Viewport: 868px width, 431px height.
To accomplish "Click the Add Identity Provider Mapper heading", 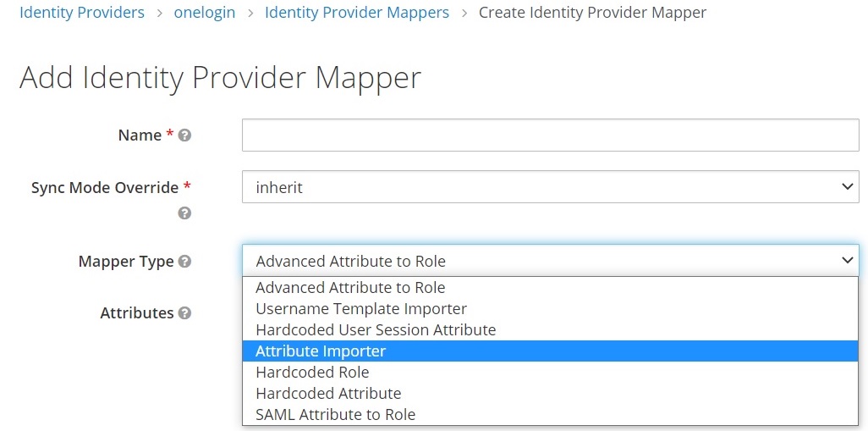I will (220, 78).
